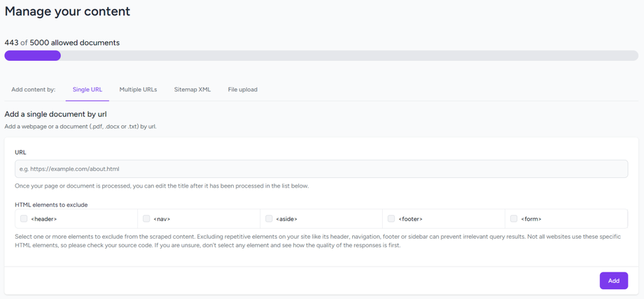Enable the <nav> exclusion checkbox
Viewport: 644px width, 299px height.
(x=146, y=218)
